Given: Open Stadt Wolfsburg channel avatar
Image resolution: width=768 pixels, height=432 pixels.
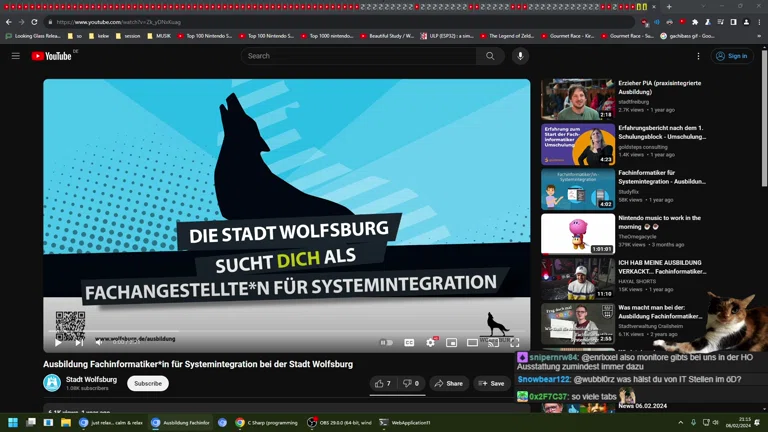Looking at the screenshot, I should coord(52,383).
